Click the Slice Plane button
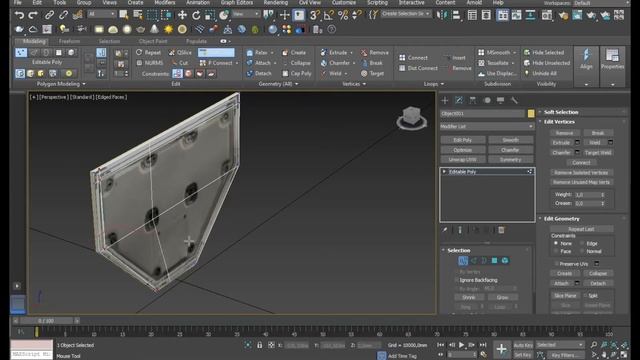640x360 pixels. click(x=565, y=296)
